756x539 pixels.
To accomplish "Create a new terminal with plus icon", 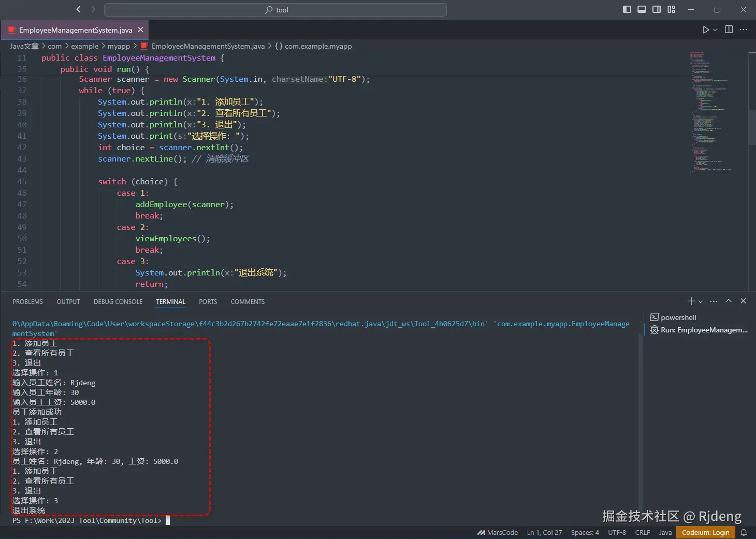I will (x=691, y=301).
